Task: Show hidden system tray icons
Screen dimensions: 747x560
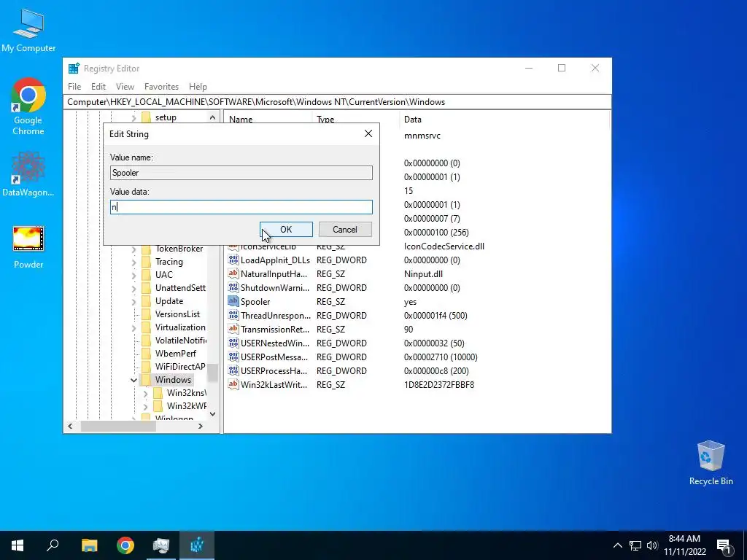Action: tap(617, 545)
